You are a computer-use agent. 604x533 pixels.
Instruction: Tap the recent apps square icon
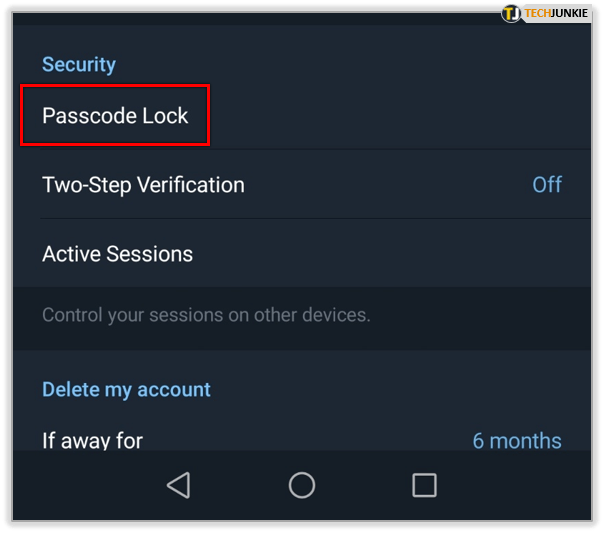click(x=424, y=485)
